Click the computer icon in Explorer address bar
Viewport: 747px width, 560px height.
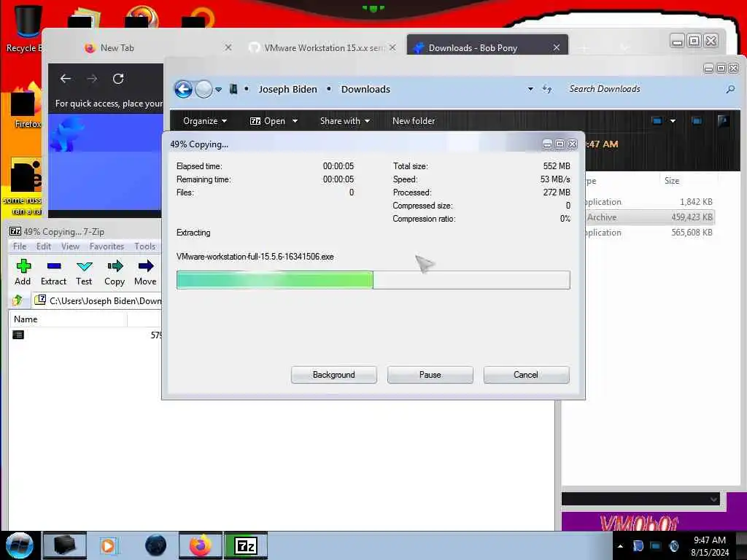point(233,89)
